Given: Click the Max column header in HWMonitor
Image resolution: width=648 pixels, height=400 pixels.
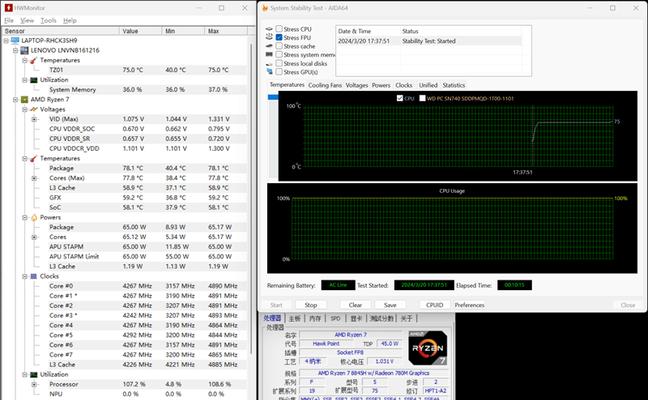Looking at the screenshot, I should [226, 31].
